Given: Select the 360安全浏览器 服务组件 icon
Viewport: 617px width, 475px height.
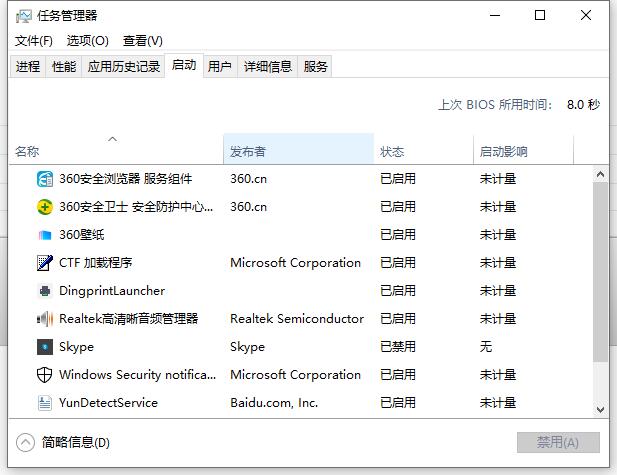Looking at the screenshot, I should tap(45, 179).
